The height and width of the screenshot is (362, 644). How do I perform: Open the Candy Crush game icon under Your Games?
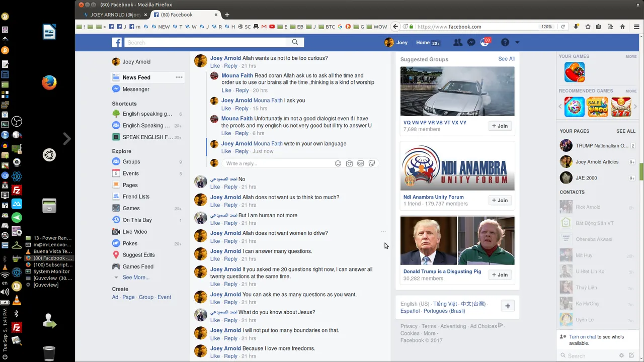click(x=574, y=72)
